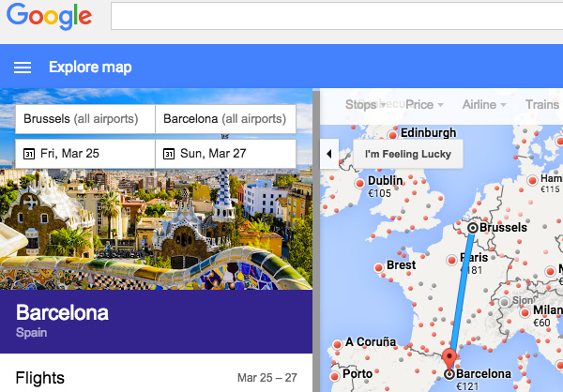Click the Barcelona Park Güell photo

click(x=156, y=229)
